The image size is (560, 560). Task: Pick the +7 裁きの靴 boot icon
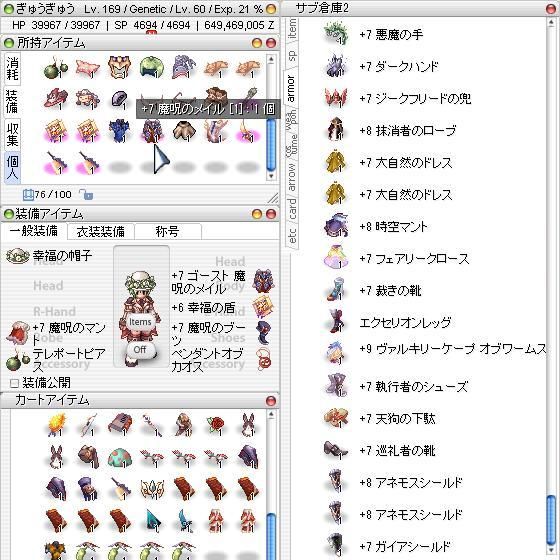click(x=336, y=290)
